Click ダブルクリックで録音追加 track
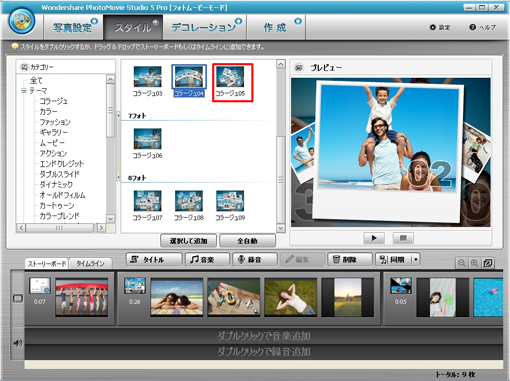The image size is (510, 381). [264, 352]
